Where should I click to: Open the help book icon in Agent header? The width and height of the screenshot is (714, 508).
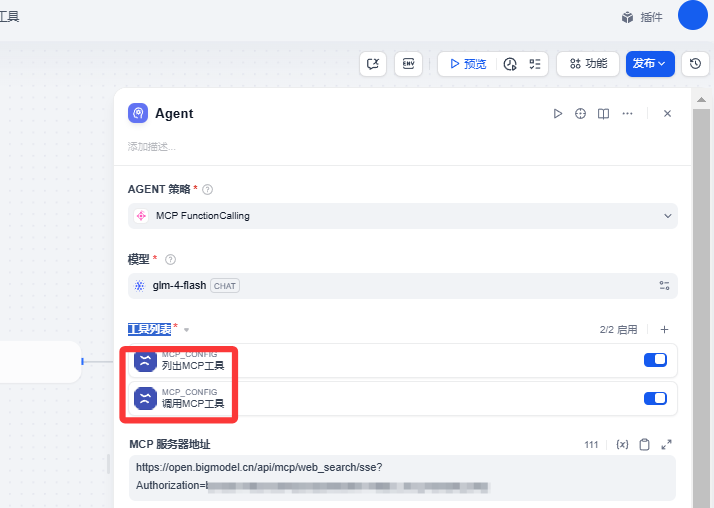point(603,113)
